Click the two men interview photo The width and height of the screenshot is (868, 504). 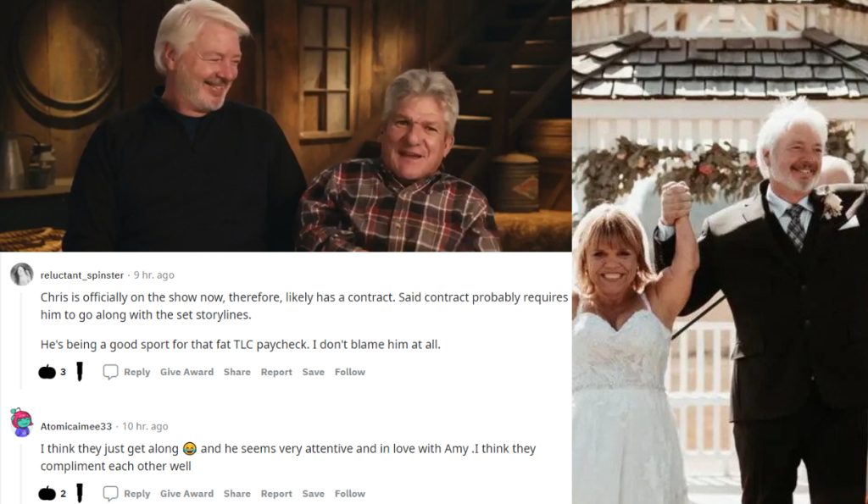pyautogui.click(x=286, y=125)
